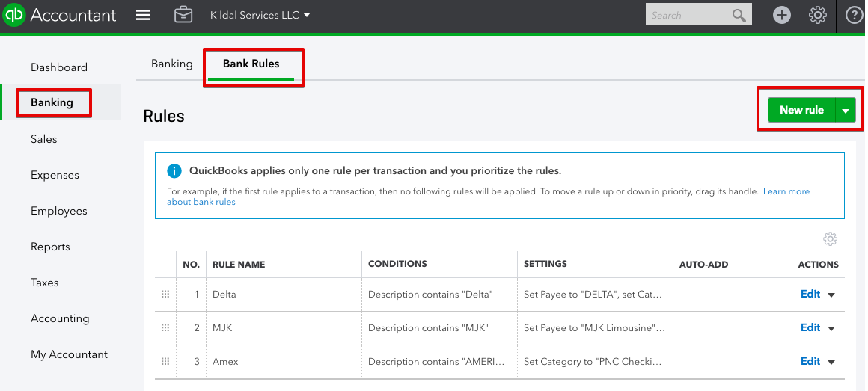Image resolution: width=868 pixels, height=391 pixels.
Task: Switch to the Banking tab
Action: pos(172,64)
